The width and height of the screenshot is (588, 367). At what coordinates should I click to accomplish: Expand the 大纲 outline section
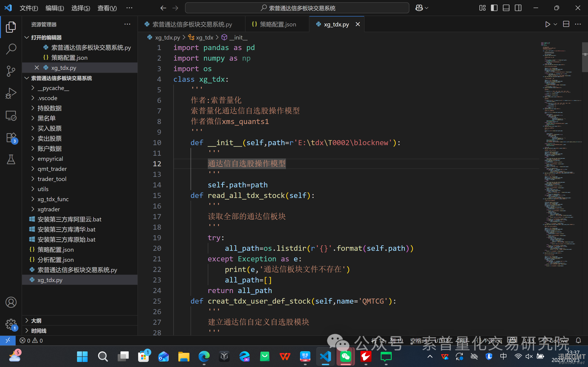pos(36,321)
